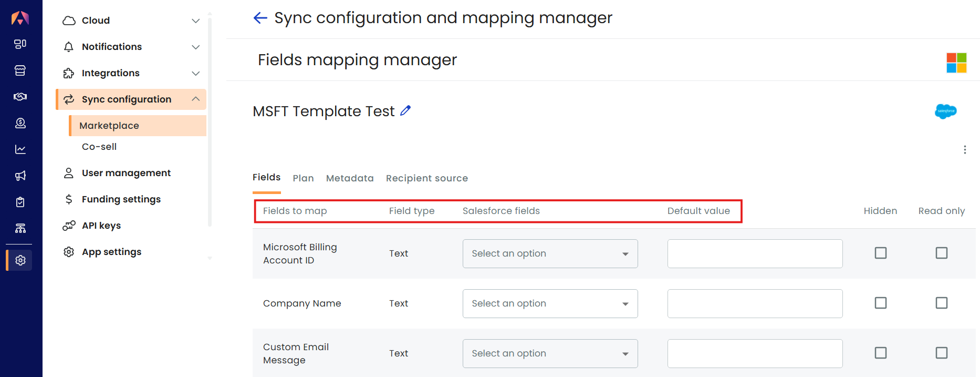Open Salesforce field dropdown for Company Name
This screenshot has height=377, width=980.
click(550, 303)
